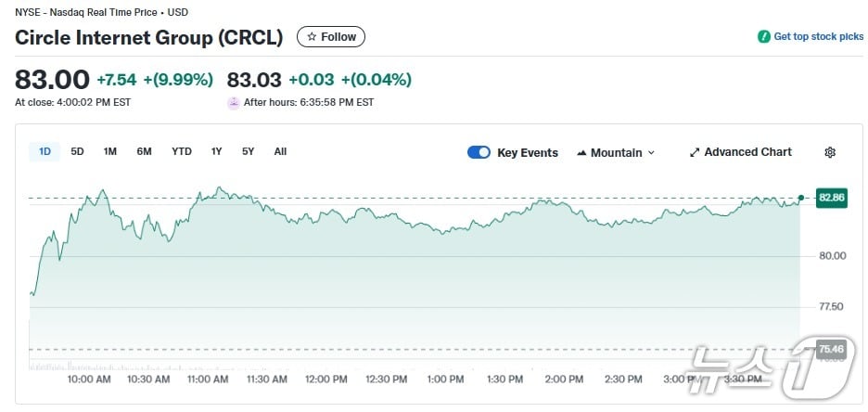Click the Mountain chart type icon

coord(581,152)
